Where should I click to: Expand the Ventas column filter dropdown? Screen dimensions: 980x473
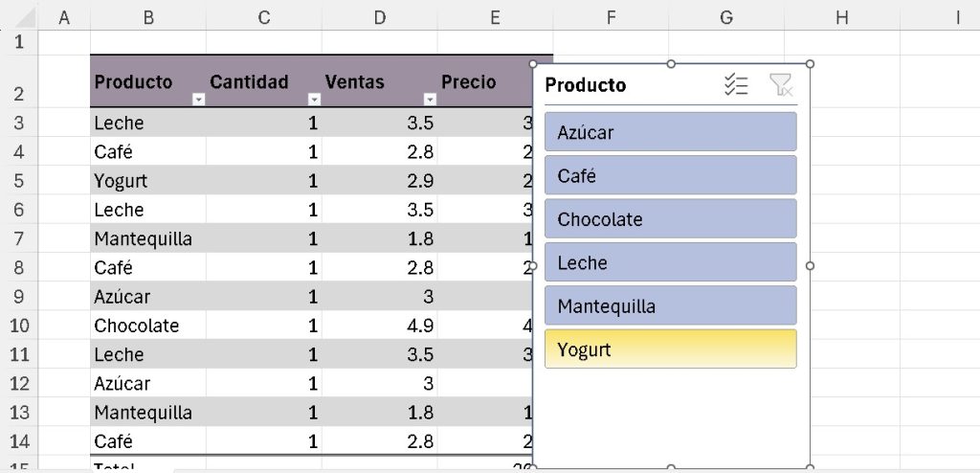[430, 100]
